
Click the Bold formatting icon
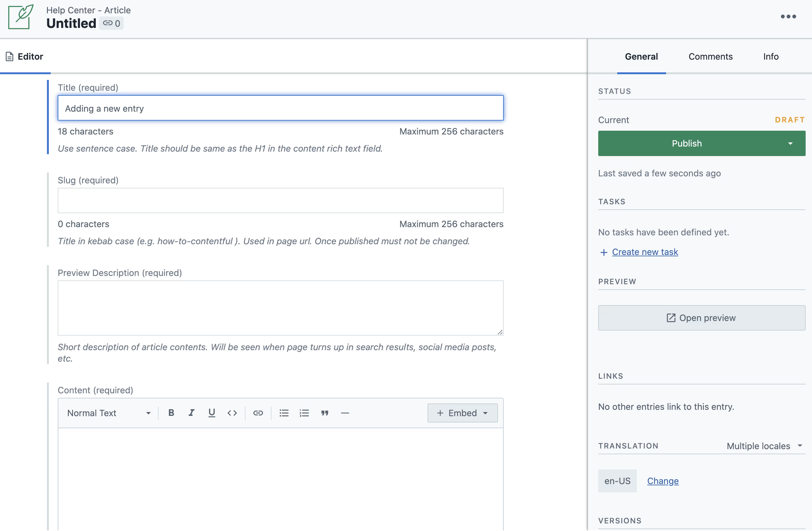point(172,413)
